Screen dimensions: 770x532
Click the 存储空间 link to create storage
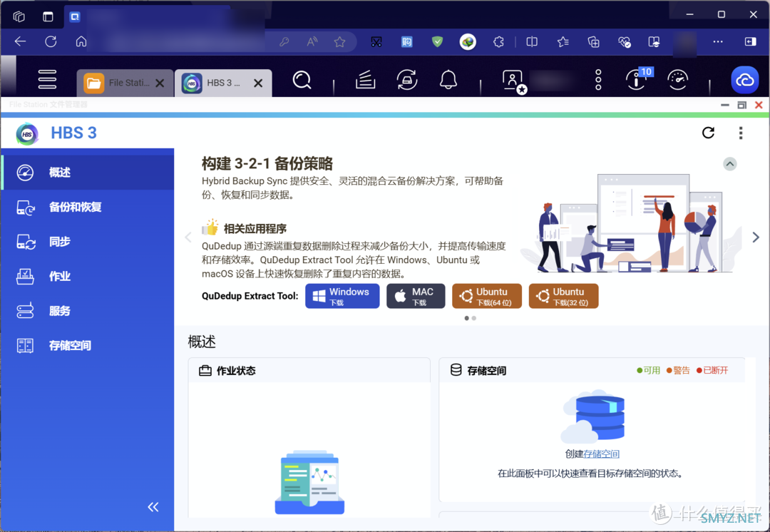[602, 454]
